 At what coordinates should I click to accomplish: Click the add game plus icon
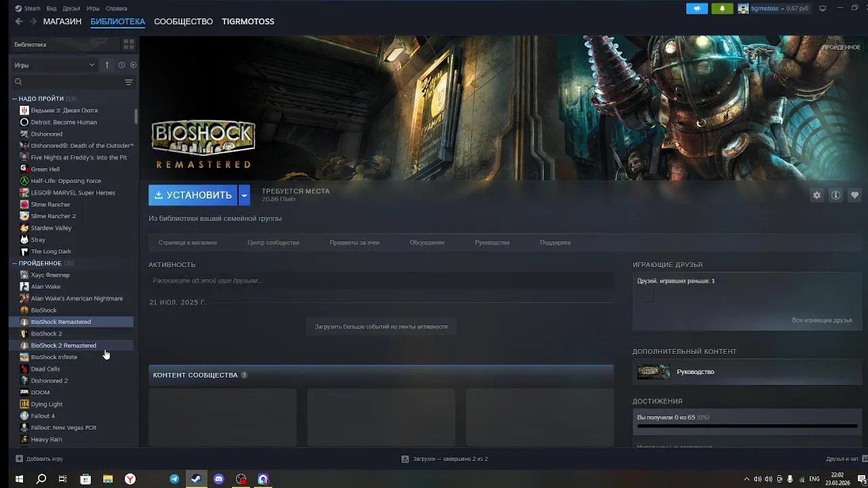tap(19, 459)
